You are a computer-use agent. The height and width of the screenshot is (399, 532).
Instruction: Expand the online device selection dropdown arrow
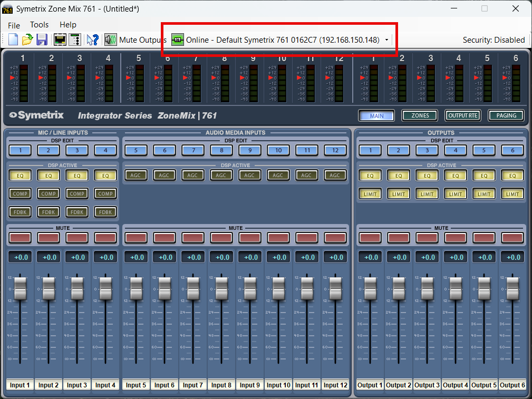[386, 40]
